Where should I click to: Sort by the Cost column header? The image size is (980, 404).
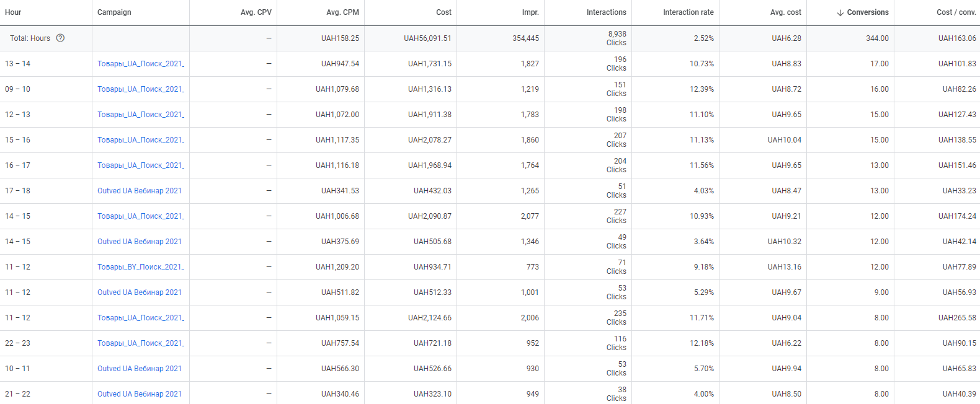coord(443,12)
